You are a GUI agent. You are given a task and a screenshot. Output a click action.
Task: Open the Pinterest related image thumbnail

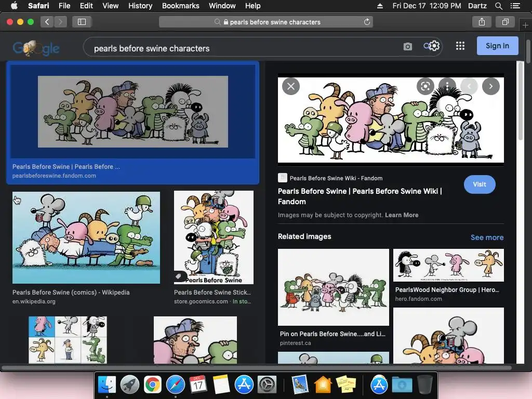tap(334, 287)
